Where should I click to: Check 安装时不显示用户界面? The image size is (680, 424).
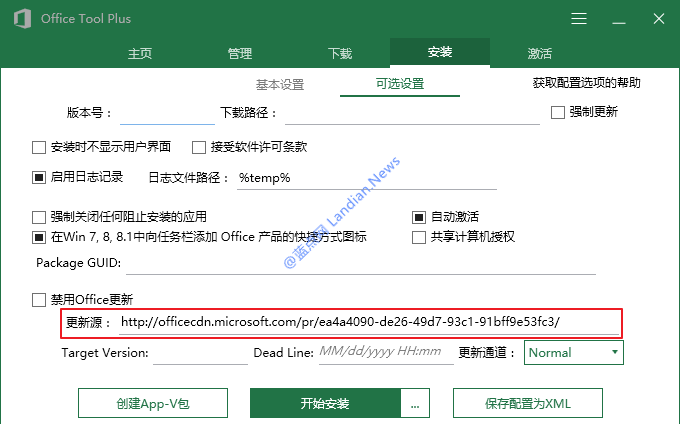click(x=39, y=147)
